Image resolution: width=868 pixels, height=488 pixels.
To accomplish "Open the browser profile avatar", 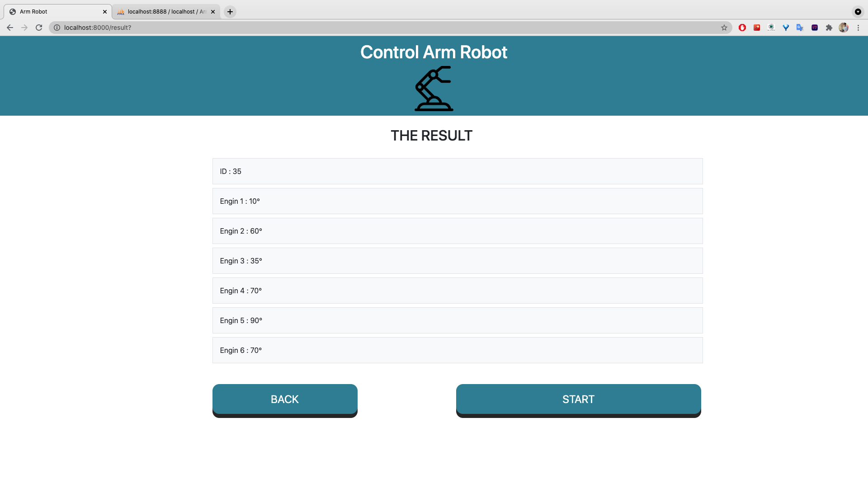I will coord(844,28).
